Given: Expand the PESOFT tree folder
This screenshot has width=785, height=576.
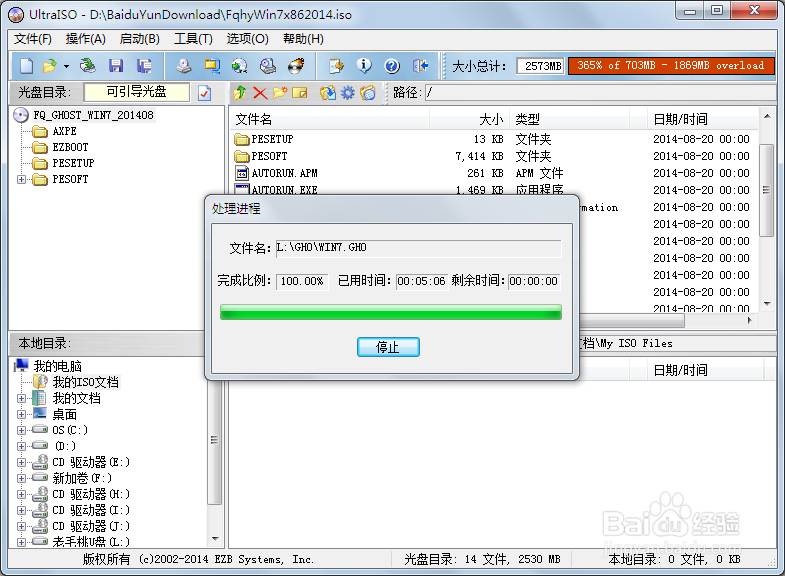Looking at the screenshot, I should (x=22, y=179).
